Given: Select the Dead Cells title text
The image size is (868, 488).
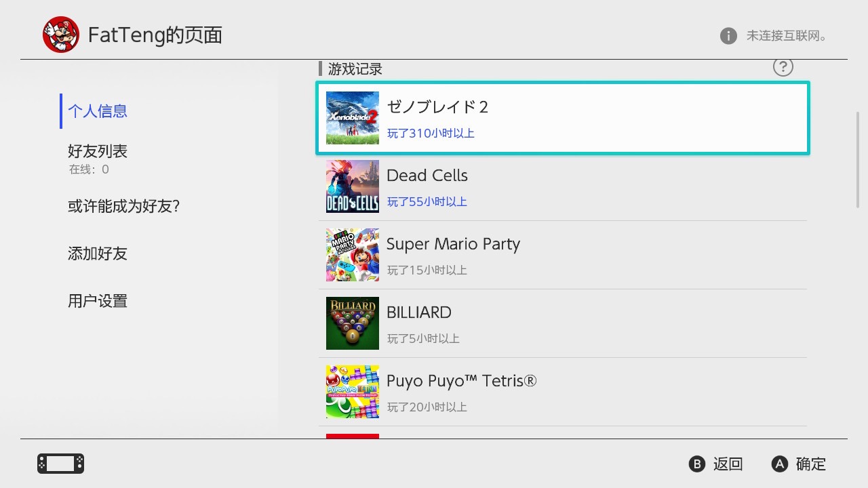Looking at the screenshot, I should [x=427, y=176].
